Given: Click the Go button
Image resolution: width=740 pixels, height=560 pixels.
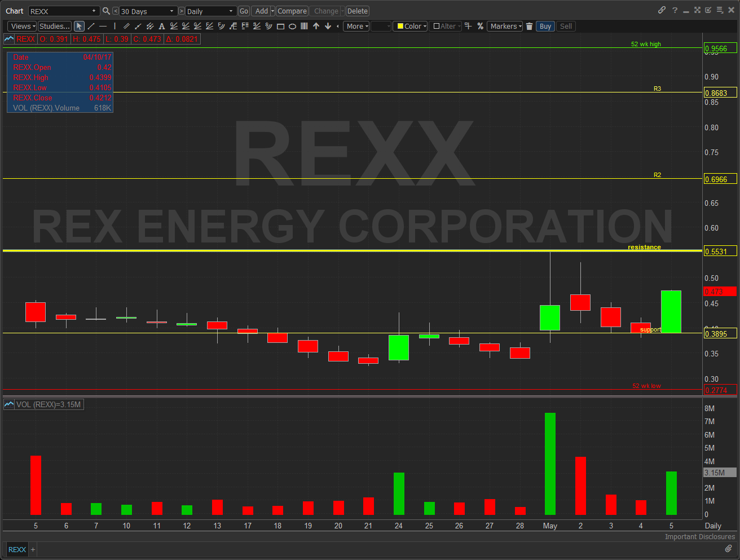Looking at the screenshot, I should tap(244, 11).
